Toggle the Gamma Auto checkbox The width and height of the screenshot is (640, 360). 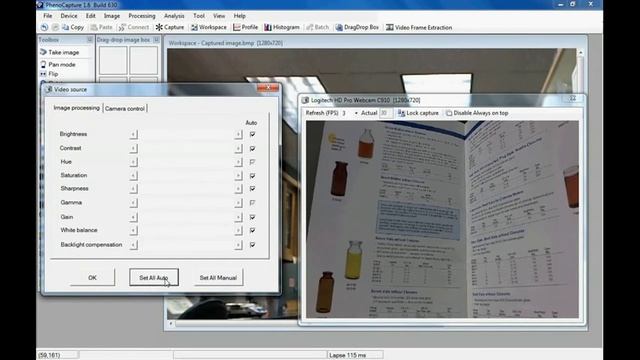click(x=252, y=202)
